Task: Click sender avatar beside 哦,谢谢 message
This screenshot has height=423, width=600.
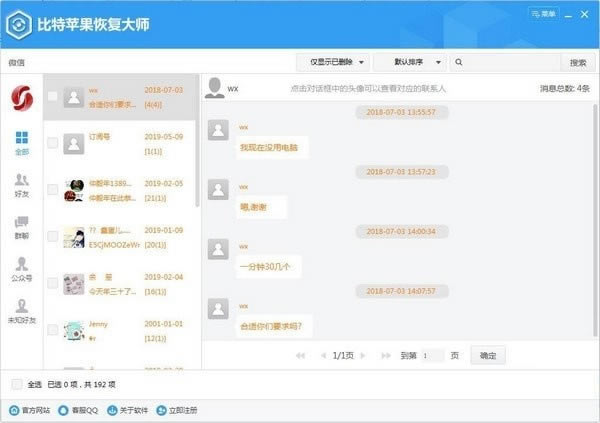Action: 218,189
